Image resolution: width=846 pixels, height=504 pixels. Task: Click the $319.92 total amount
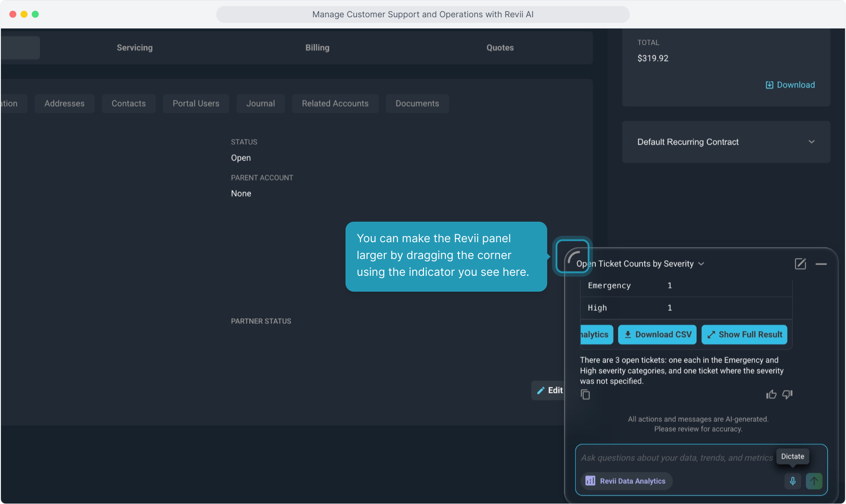pyautogui.click(x=653, y=58)
